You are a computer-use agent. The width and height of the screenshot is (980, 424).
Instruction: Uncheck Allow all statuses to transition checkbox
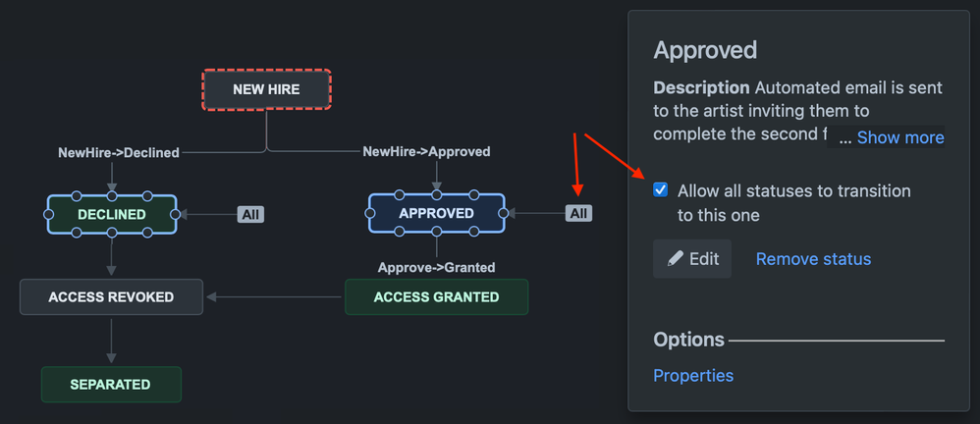pos(660,189)
